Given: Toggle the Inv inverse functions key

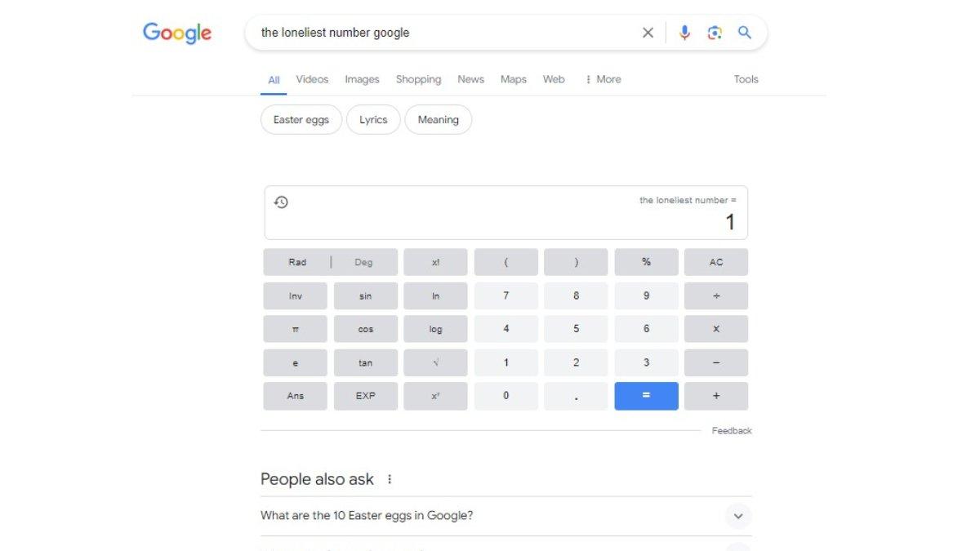Looking at the screenshot, I should click(x=295, y=295).
